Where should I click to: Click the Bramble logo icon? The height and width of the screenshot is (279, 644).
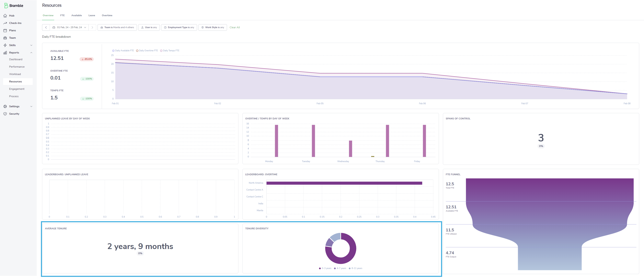coord(6,6)
